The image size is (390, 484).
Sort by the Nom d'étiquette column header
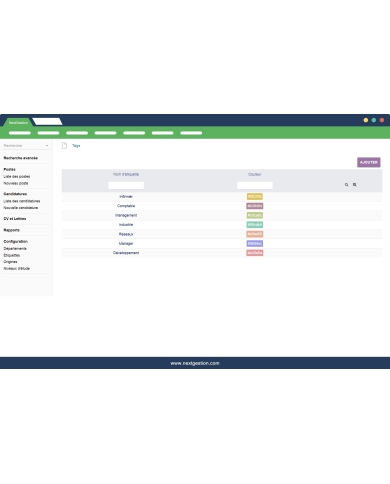[x=126, y=174]
